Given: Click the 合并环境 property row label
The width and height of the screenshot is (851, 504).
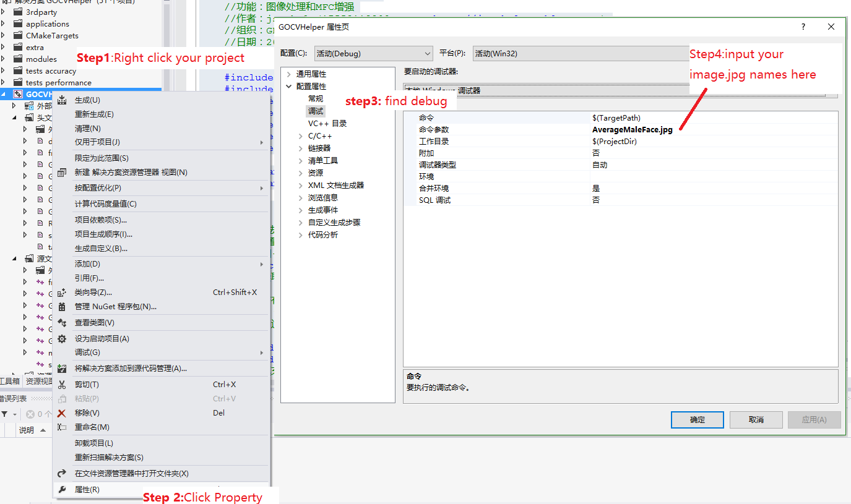Looking at the screenshot, I should [434, 189].
